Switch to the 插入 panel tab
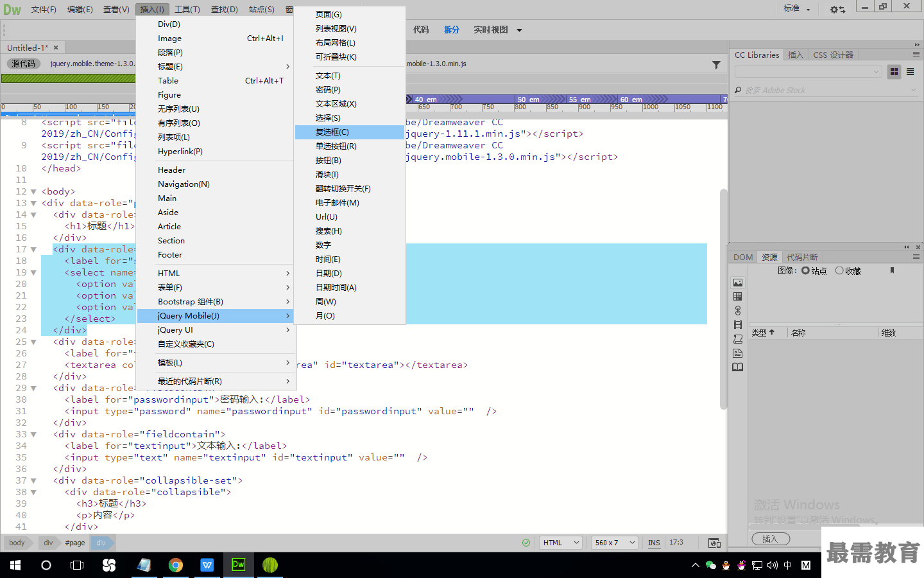This screenshot has width=924, height=578. point(796,55)
